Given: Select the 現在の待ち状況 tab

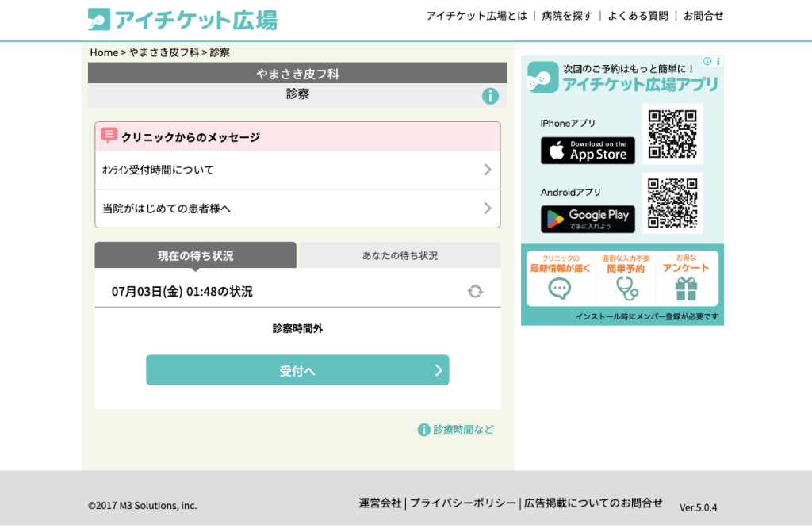Looking at the screenshot, I should coord(195,255).
